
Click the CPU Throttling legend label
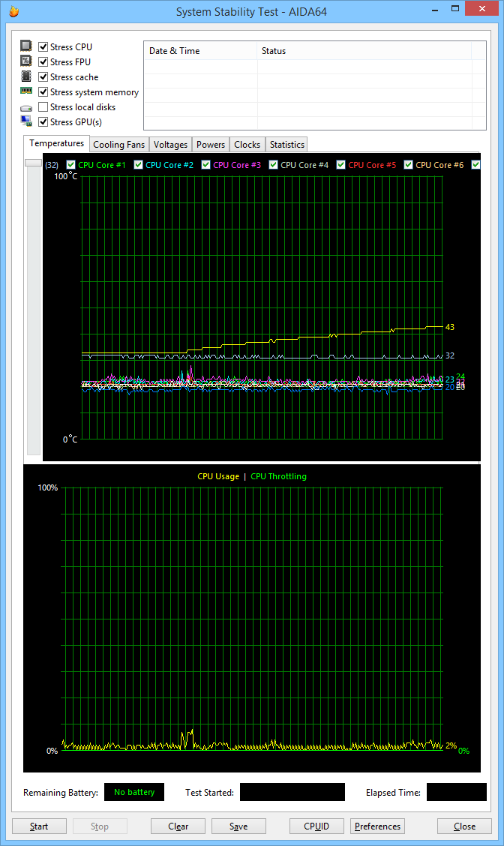[x=278, y=476]
